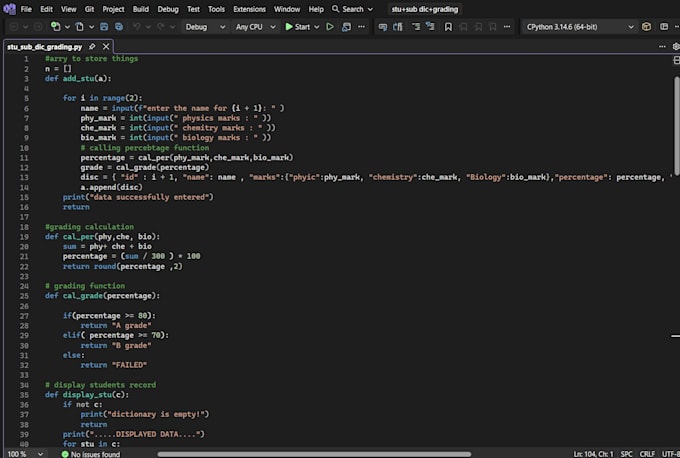Open the Test menu
The height and width of the screenshot is (458, 680).
click(x=193, y=9)
